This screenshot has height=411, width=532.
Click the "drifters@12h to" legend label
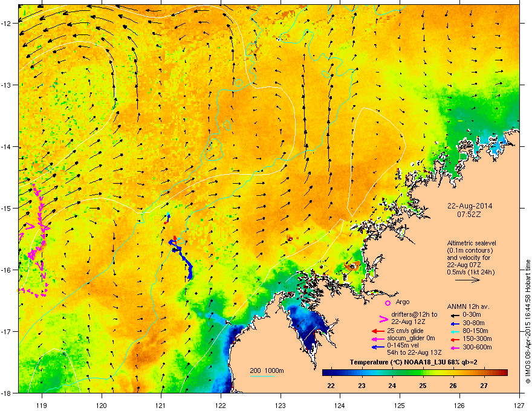coord(414,314)
